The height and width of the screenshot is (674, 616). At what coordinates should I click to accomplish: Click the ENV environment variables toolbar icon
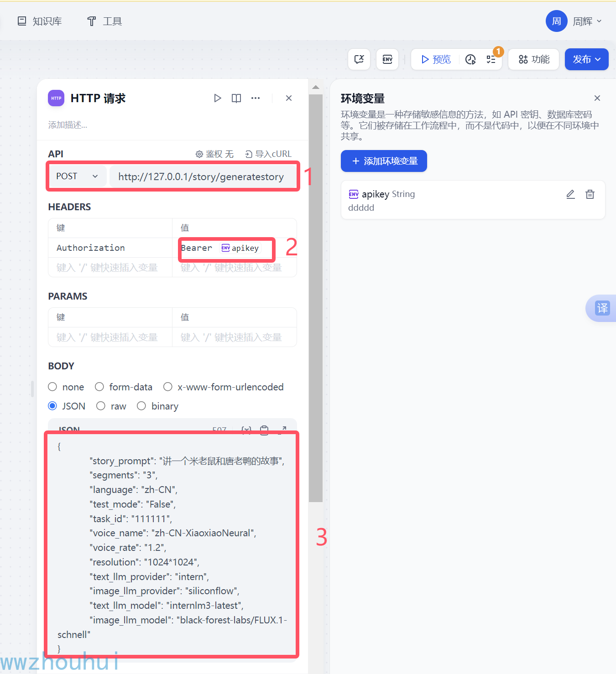point(387,59)
